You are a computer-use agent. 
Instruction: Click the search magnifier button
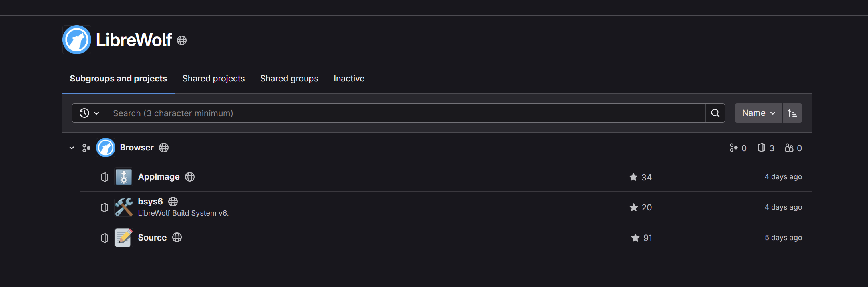tap(715, 113)
